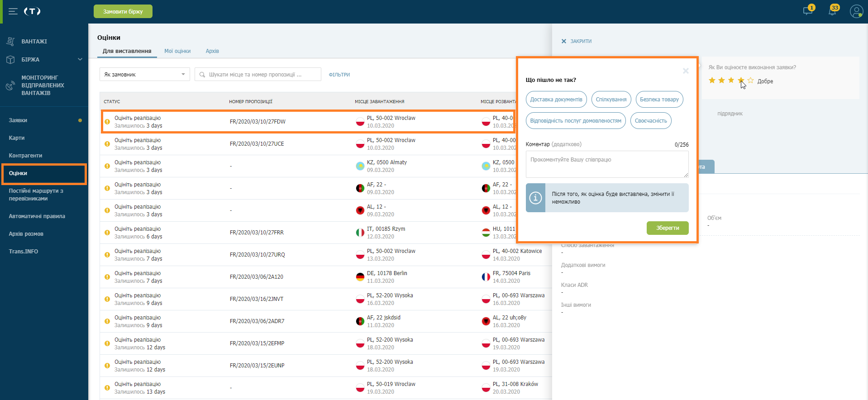Click СТАТУС column header
The height and width of the screenshot is (400, 868).
tap(112, 102)
